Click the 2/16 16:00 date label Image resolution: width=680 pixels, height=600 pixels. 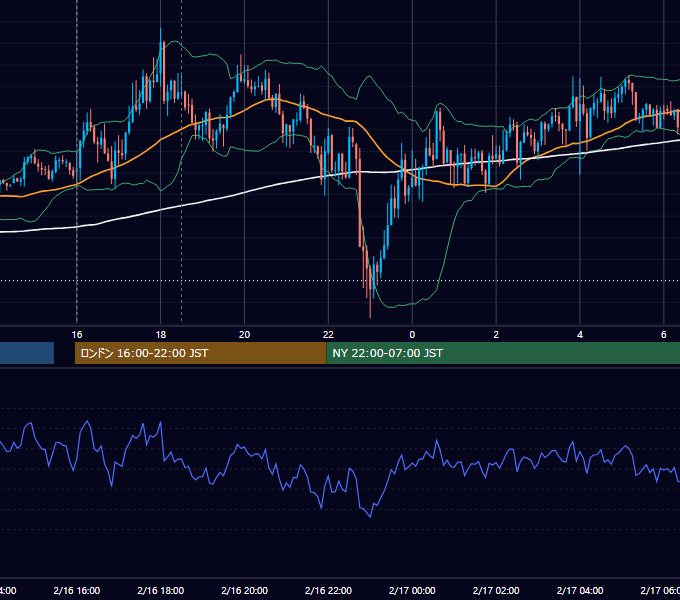[77, 590]
